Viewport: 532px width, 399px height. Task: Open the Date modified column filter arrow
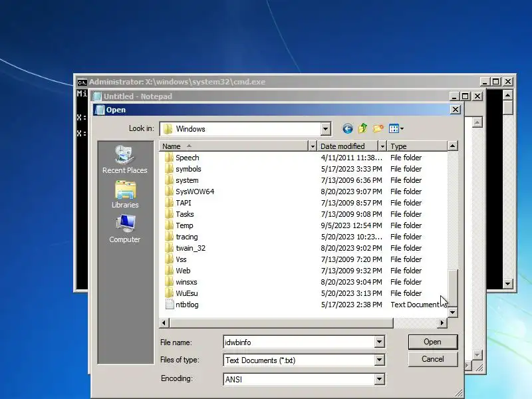click(382, 146)
